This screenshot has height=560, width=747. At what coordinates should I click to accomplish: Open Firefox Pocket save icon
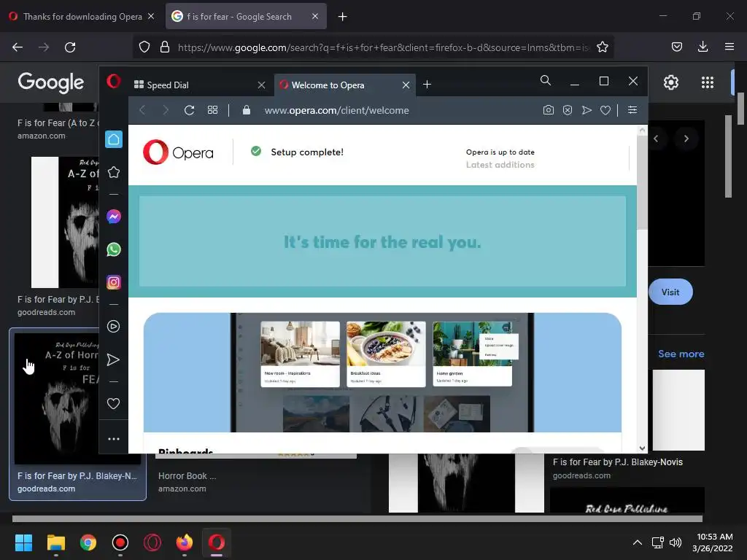click(x=677, y=47)
